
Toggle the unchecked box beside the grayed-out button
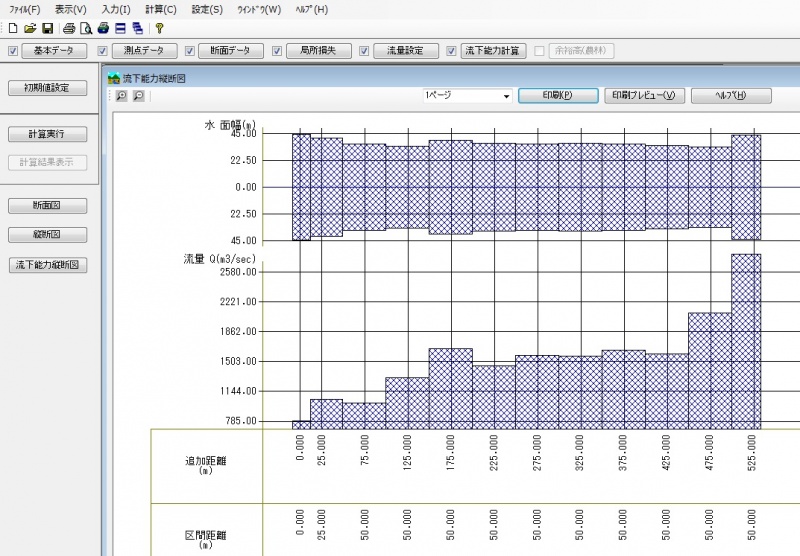coord(539,51)
